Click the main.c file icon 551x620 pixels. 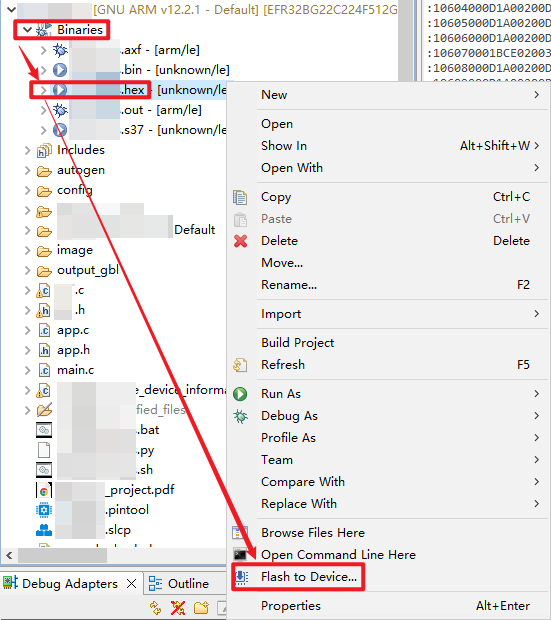[44, 370]
